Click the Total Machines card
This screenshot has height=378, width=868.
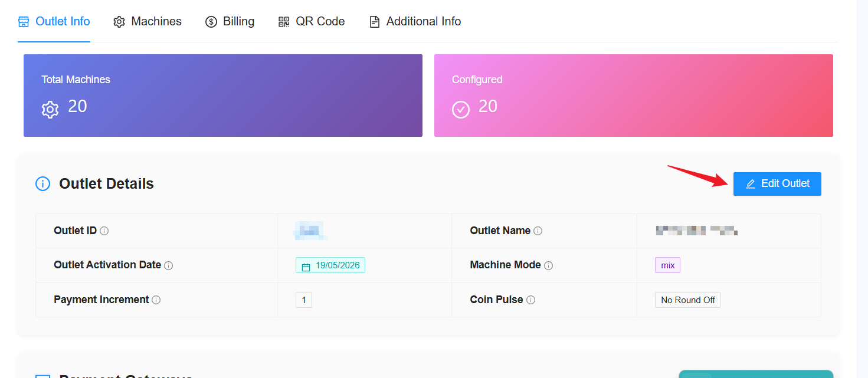[223, 96]
